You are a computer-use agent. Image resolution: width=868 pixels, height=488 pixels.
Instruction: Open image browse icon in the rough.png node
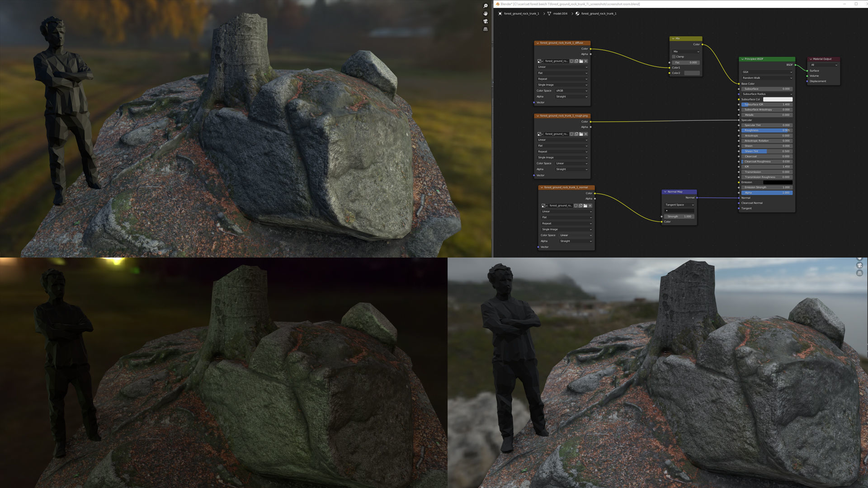point(540,134)
